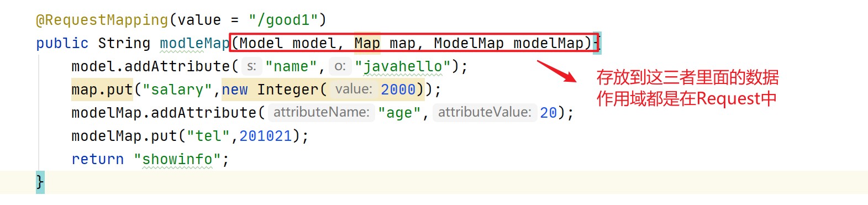Click the closing brace of method

[40, 182]
